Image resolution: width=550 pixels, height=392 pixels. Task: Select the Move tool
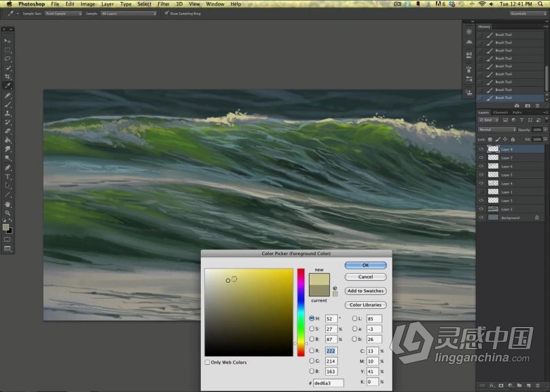coord(7,41)
